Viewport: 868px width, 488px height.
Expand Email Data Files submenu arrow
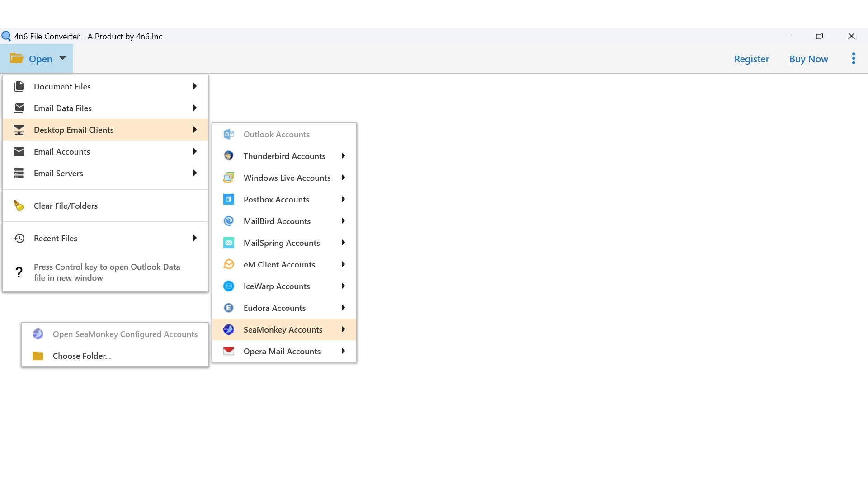tap(195, 108)
